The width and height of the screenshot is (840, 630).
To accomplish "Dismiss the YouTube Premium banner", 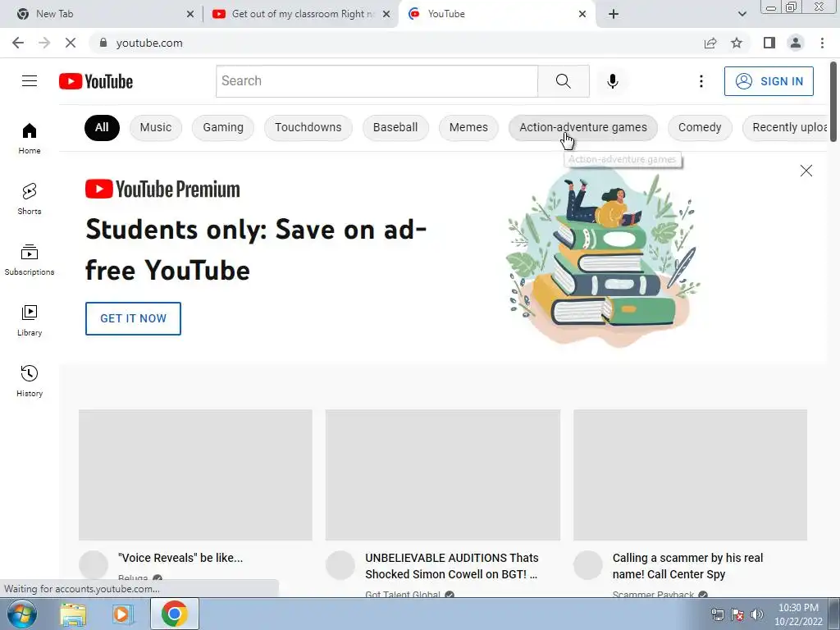I will 806,171.
